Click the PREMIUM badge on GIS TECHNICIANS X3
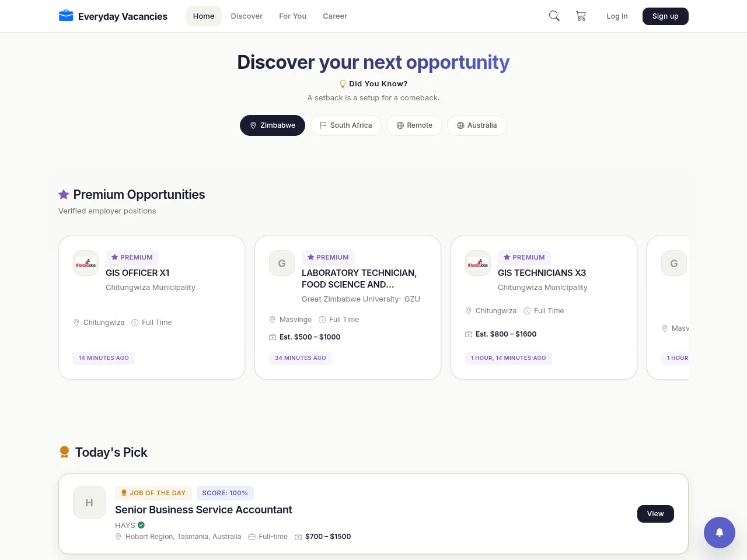Viewport: 747px width, 560px height. [524, 257]
